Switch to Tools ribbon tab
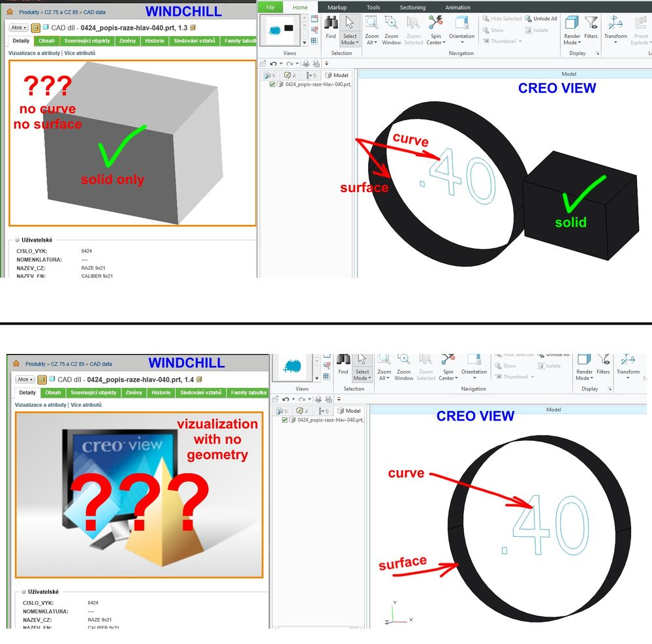 (x=373, y=7)
